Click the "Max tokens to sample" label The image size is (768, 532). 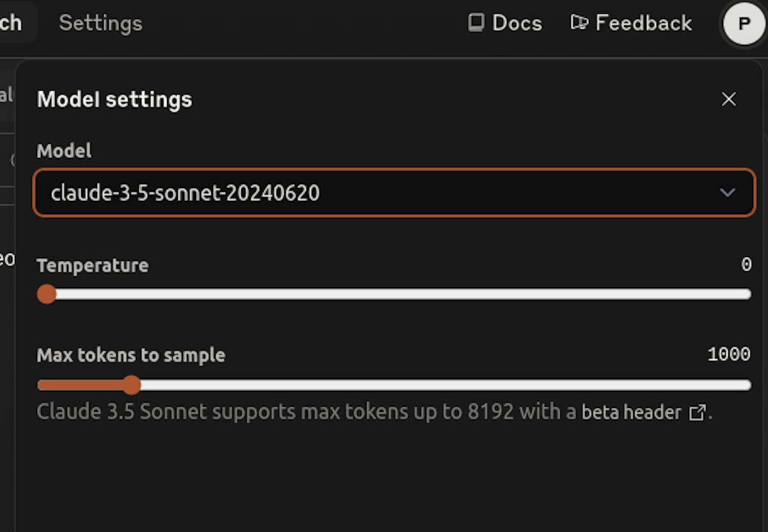[x=131, y=356]
